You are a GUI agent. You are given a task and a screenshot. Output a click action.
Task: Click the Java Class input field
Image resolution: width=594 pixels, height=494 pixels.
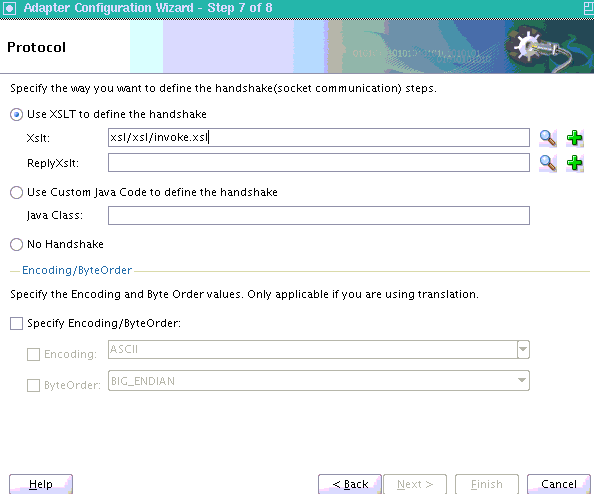tap(319, 216)
